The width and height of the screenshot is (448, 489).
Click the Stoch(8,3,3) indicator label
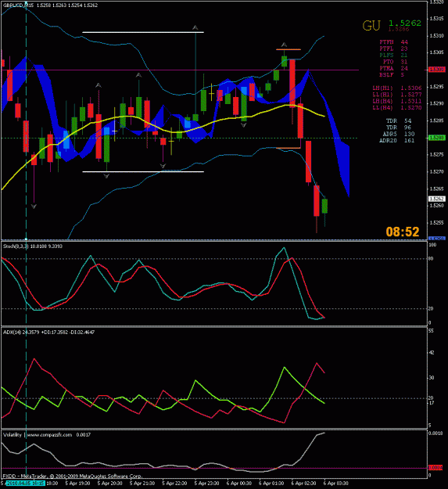click(33, 246)
